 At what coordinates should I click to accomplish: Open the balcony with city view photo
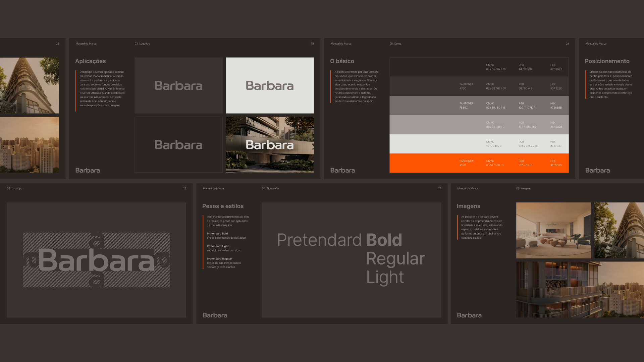(x=580, y=290)
